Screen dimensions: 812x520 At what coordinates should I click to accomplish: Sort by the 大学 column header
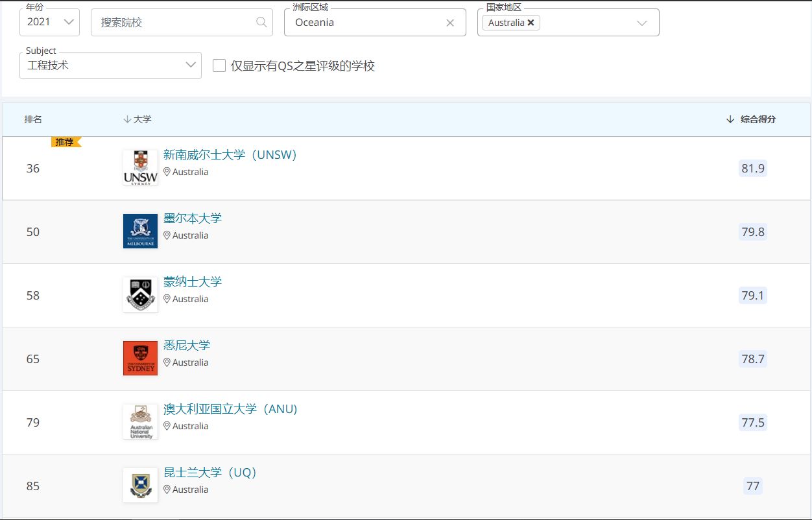[x=137, y=119]
